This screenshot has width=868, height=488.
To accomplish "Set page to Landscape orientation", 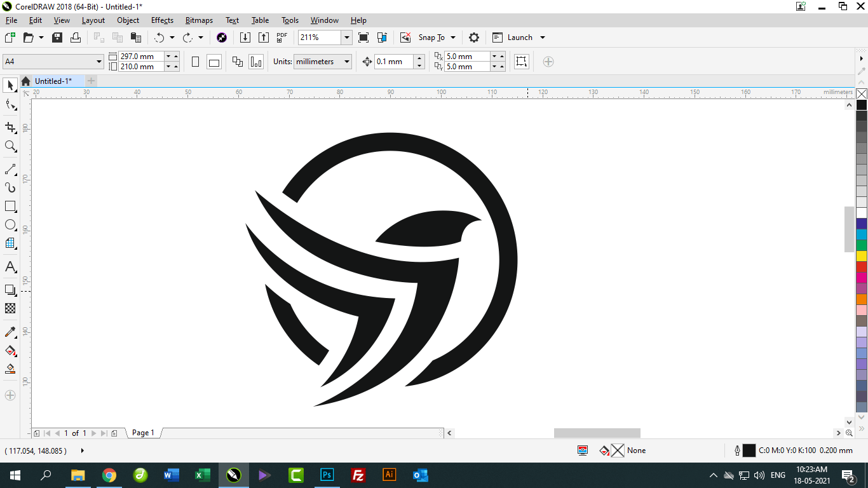I will point(214,62).
